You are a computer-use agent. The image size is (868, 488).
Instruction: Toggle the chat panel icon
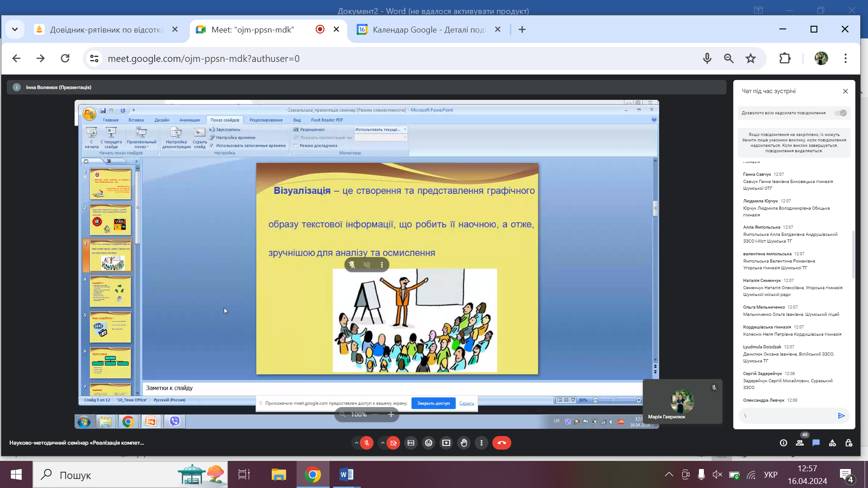(816, 443)
